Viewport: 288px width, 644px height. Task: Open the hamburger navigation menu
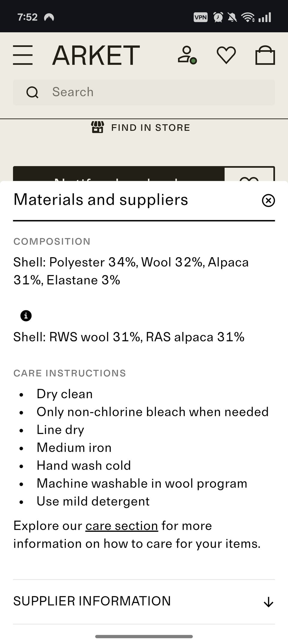tap(23, 55)
